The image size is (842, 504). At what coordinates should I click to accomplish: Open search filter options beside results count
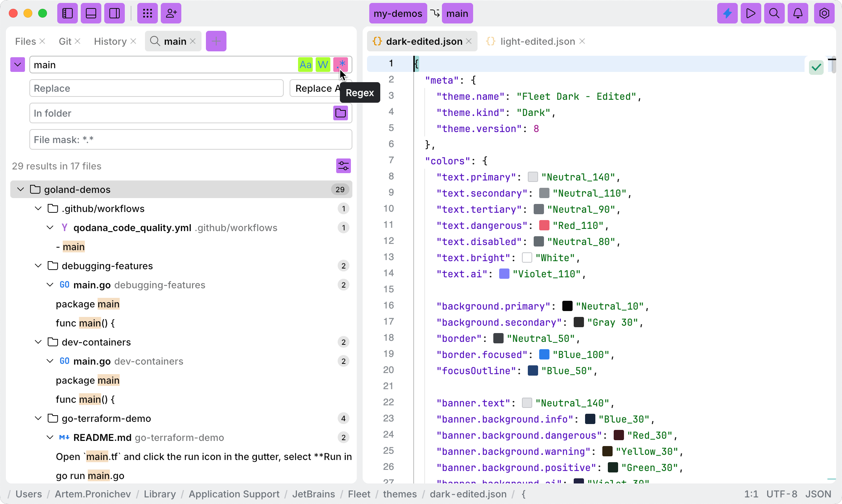tap(343, 166)
